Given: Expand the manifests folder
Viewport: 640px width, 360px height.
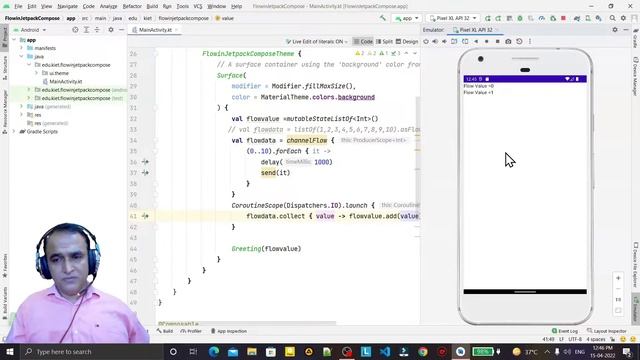Looking at the screenshot, I should 22,48.
